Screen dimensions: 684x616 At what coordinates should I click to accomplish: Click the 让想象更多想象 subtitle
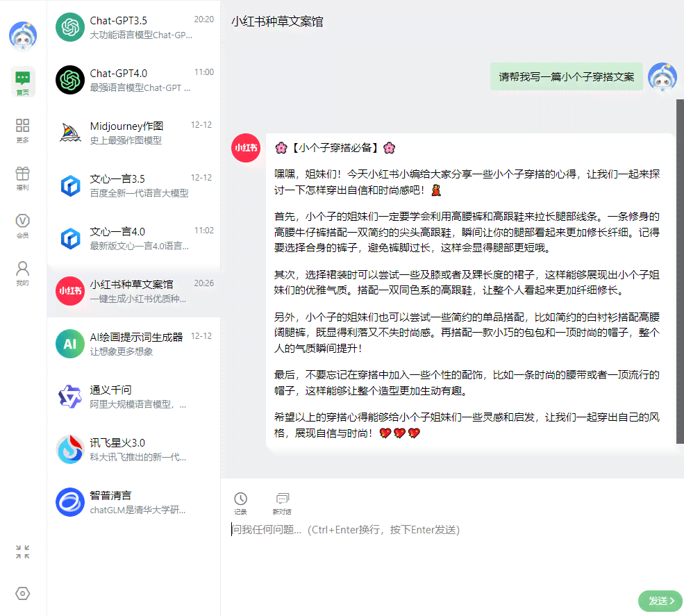click(122, 351)
